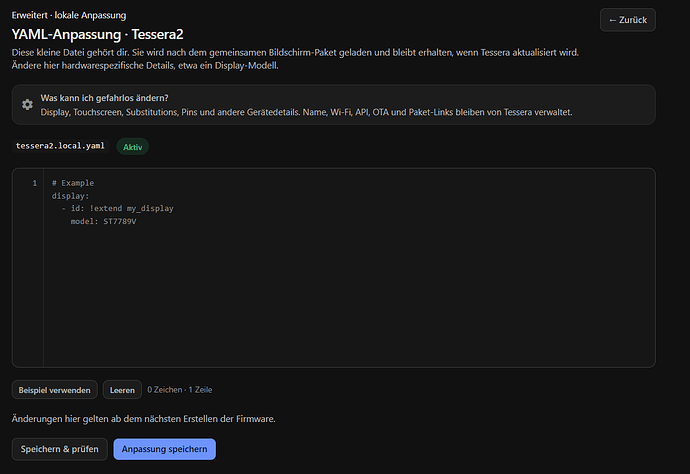
Task: Click the 'model: ST7789V' placeholder line
Action: point(103,221)
